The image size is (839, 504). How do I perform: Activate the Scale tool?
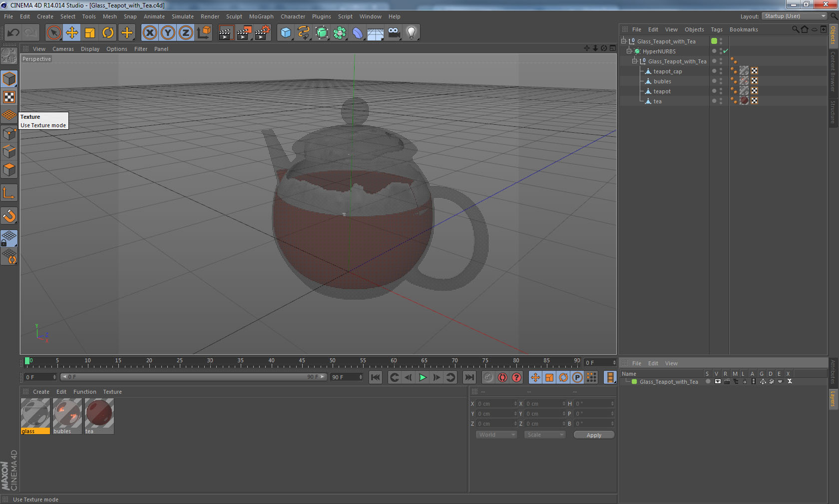[x=90, y=33]
